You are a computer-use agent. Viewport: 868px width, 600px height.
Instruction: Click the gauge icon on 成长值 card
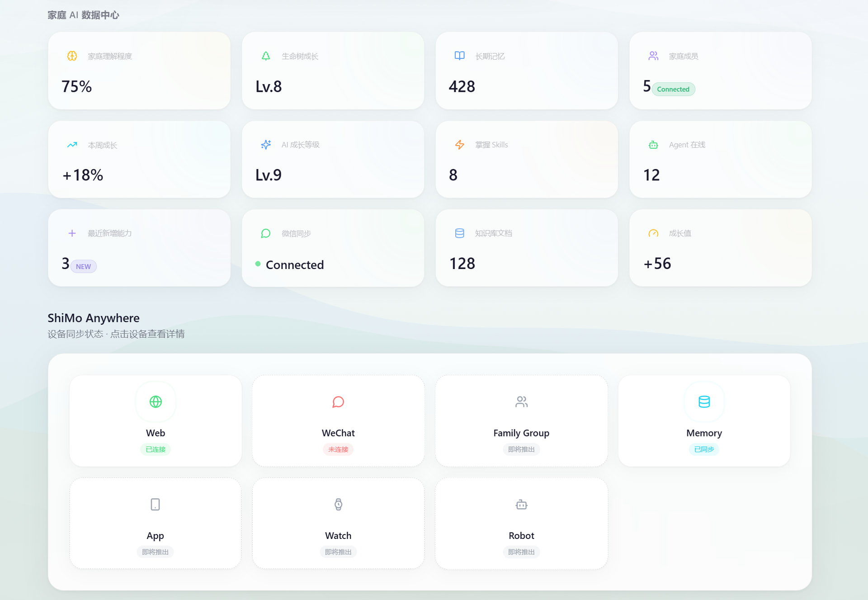pyautogui.click(x=653, y=233)
